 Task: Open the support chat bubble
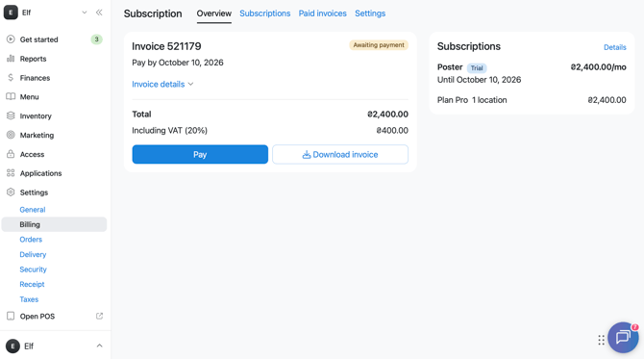point(623,337)
